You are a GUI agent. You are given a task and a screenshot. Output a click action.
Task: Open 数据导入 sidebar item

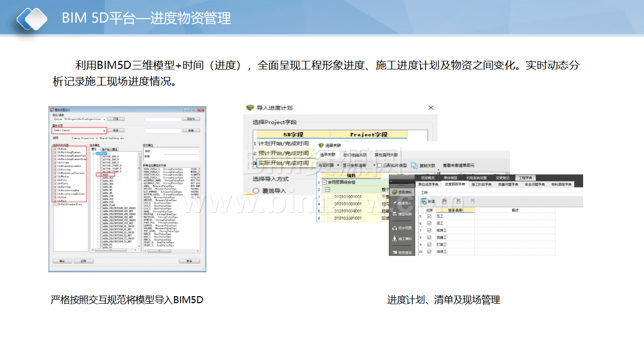click(x=403, y=203)
